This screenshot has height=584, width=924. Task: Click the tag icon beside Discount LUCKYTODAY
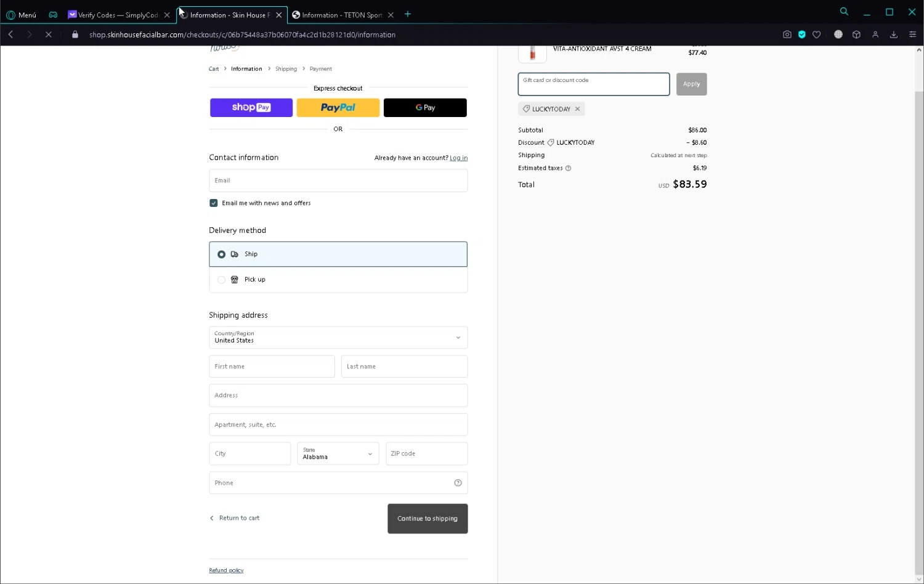tap(551, 143)
